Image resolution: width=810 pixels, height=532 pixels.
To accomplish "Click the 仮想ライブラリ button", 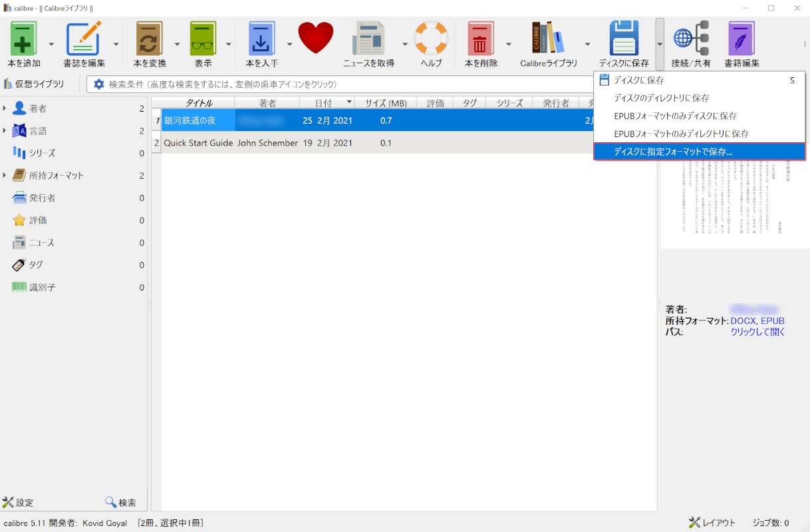I will 35,84.
